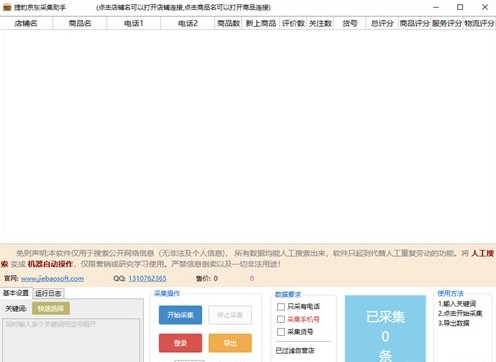
Task: Switch to the 基本设置 tab
Action: pyautogui.click(x=16, y=293)
